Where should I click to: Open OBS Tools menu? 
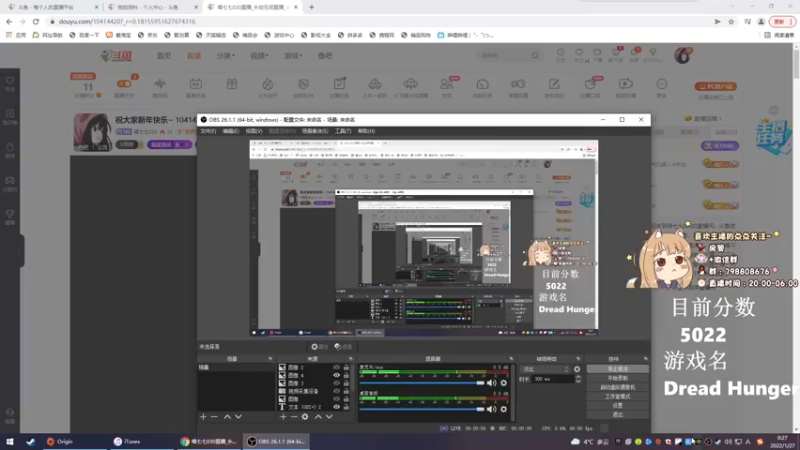click(x=343, y=131)
